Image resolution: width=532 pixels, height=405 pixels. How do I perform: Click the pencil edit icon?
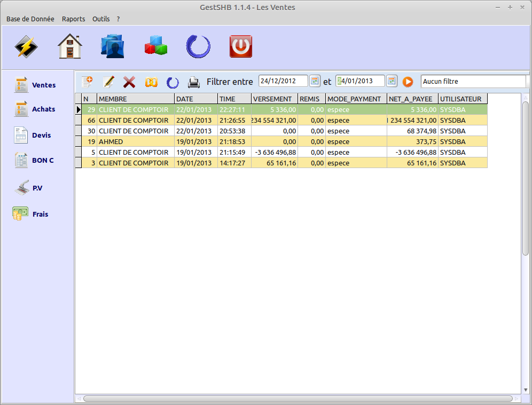108,82
